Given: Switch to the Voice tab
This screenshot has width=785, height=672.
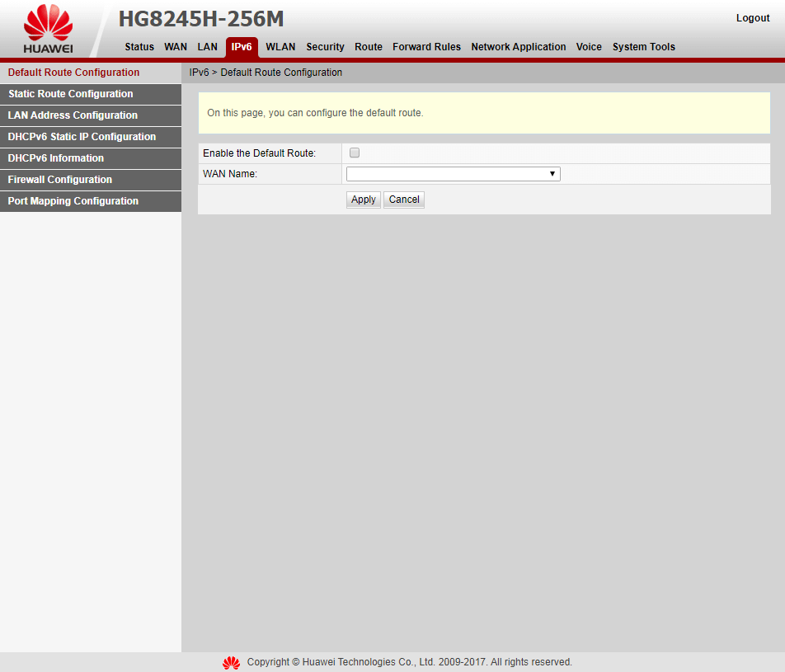Looking at the screenshot, I should (589, 47).
